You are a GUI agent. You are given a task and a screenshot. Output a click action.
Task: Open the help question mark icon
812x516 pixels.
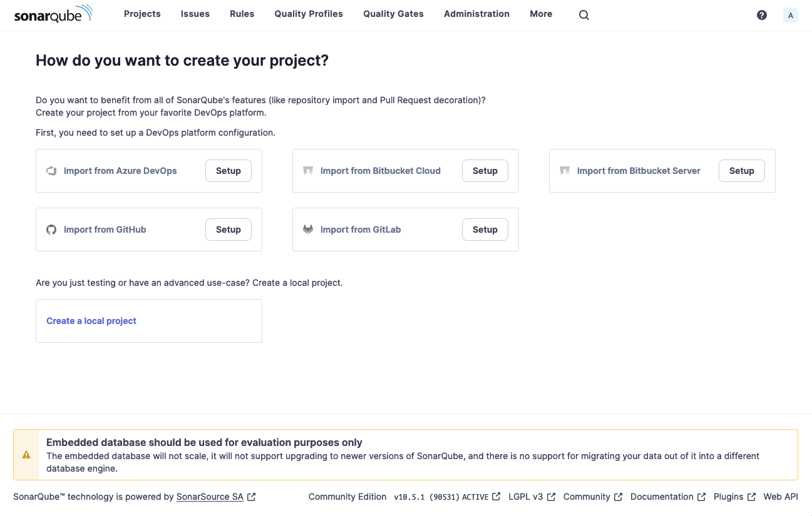pyautogui.click(x=762, y=15)
